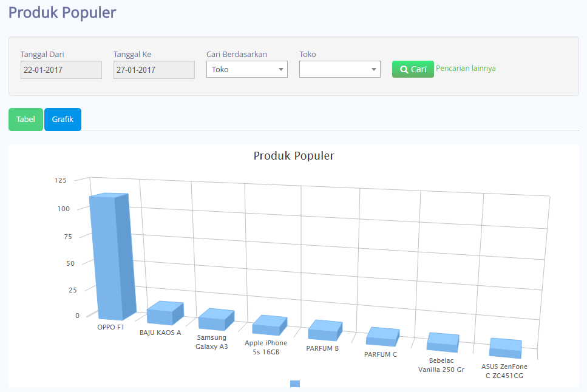The height and width of the screenshot is (392, 587).
Task: Click the 75 y-axis value
Action: [68, 237]
